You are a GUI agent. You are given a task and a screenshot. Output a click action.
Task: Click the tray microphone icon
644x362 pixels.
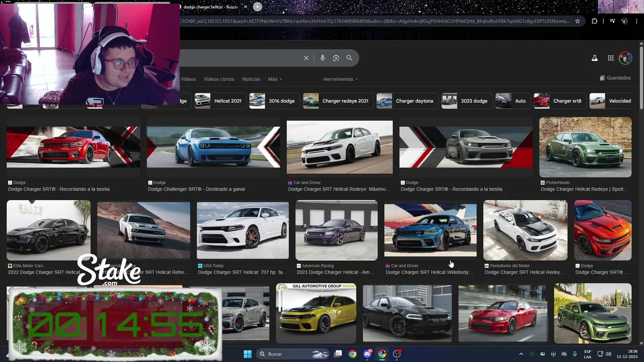(575, 354)
